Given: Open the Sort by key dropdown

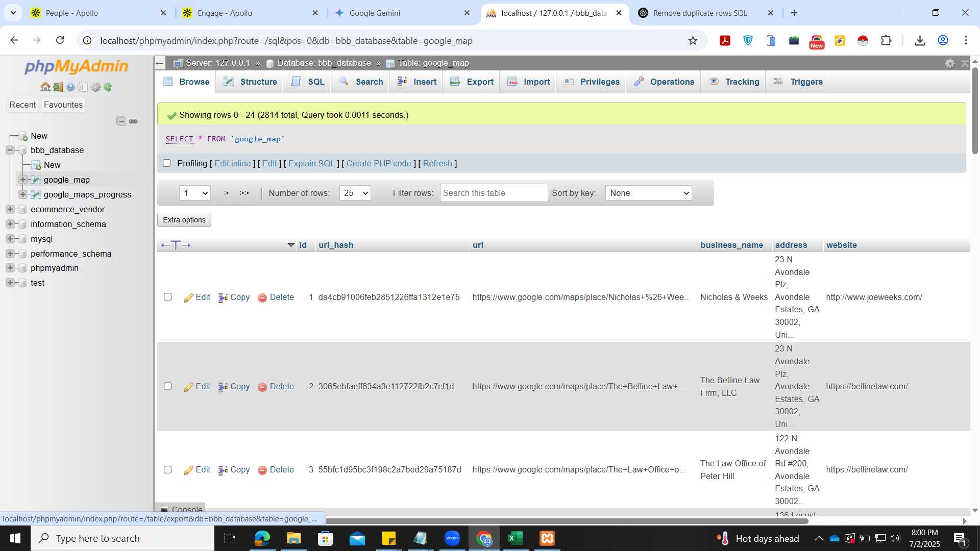Looking at the screenshot, I should [x=648, y=193].
